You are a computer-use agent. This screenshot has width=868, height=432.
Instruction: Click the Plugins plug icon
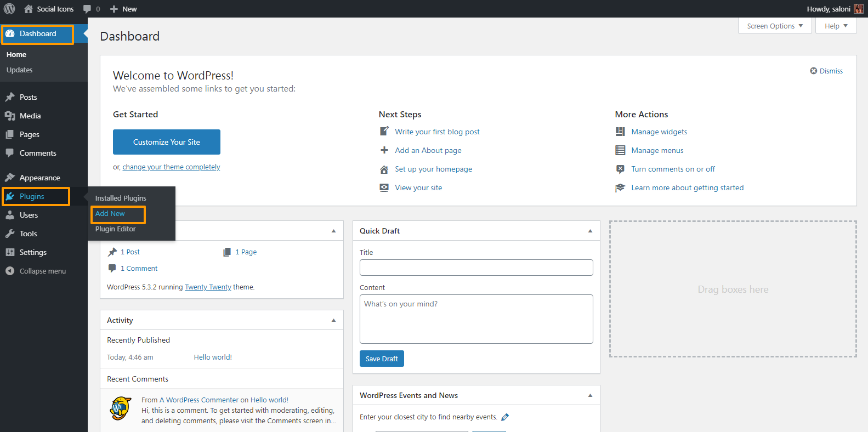coord(10,196)
